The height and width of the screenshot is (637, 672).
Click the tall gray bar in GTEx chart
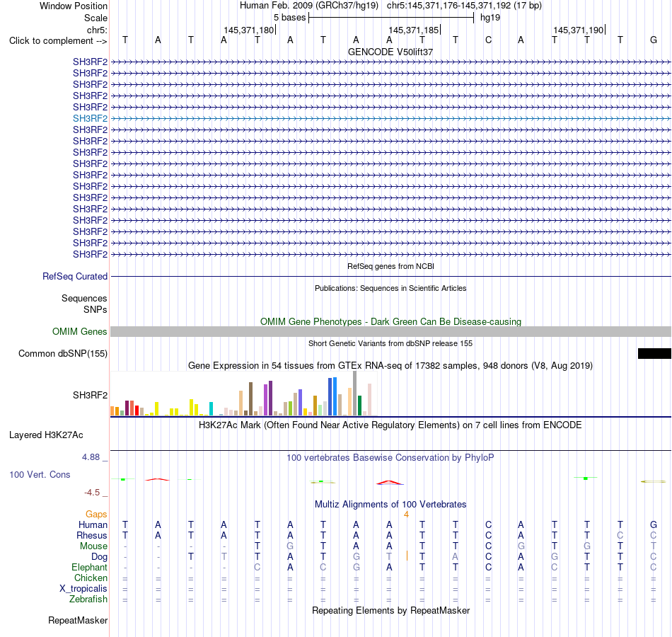pos(354,394)
